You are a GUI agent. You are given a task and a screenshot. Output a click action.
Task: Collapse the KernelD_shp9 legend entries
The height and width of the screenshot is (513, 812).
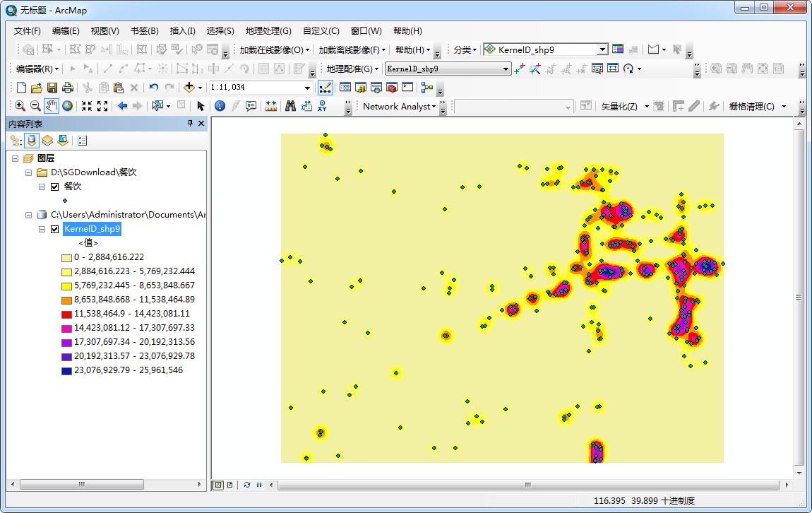point(41,229)
